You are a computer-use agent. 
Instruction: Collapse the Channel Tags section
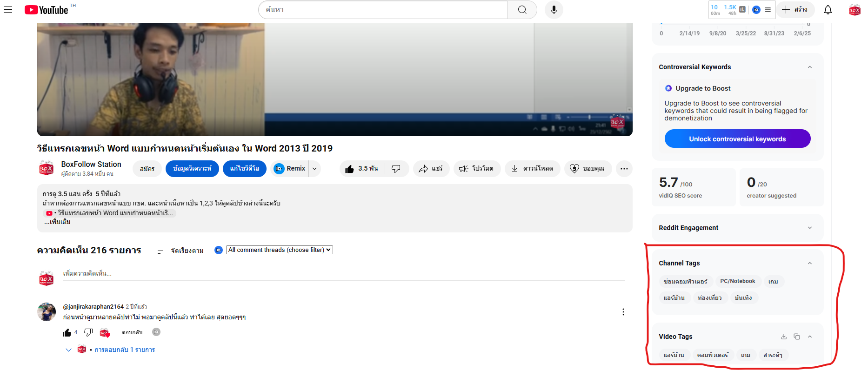[809, 263]
